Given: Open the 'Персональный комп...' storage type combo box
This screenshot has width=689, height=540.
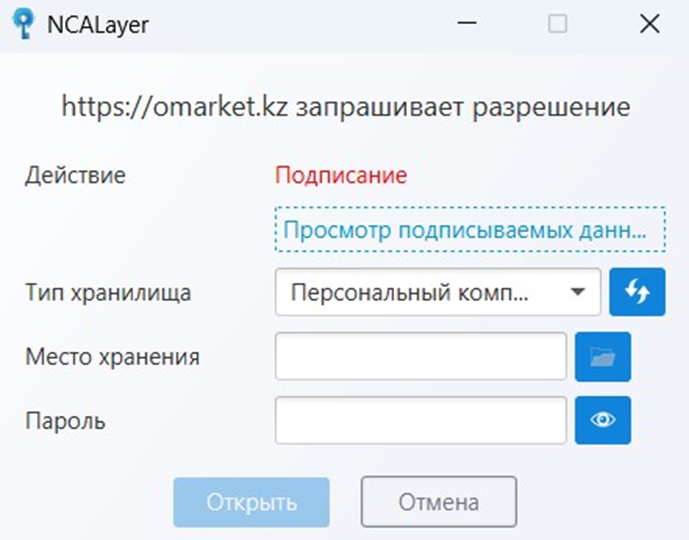Looking at the screenshot, I should [420, 292].
